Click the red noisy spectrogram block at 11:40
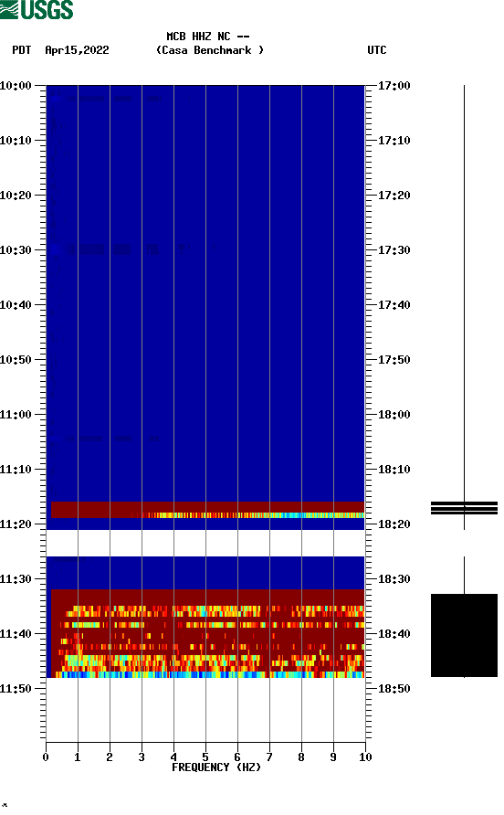 point(207,633)
